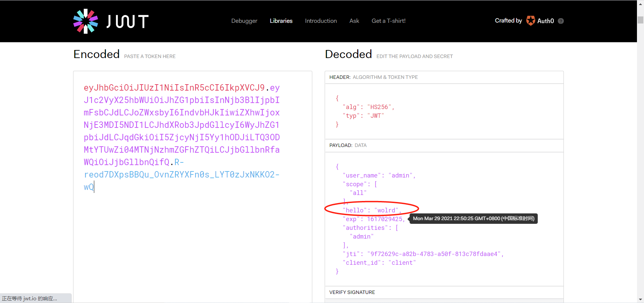
Task: Click the Crafted by text
Action: coord(508,21)
